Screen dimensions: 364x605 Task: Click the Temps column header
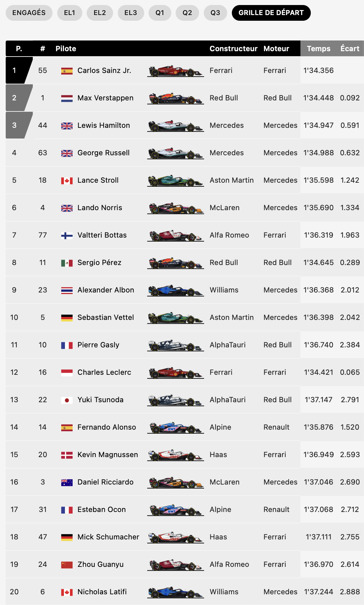(x=318, y=49)
